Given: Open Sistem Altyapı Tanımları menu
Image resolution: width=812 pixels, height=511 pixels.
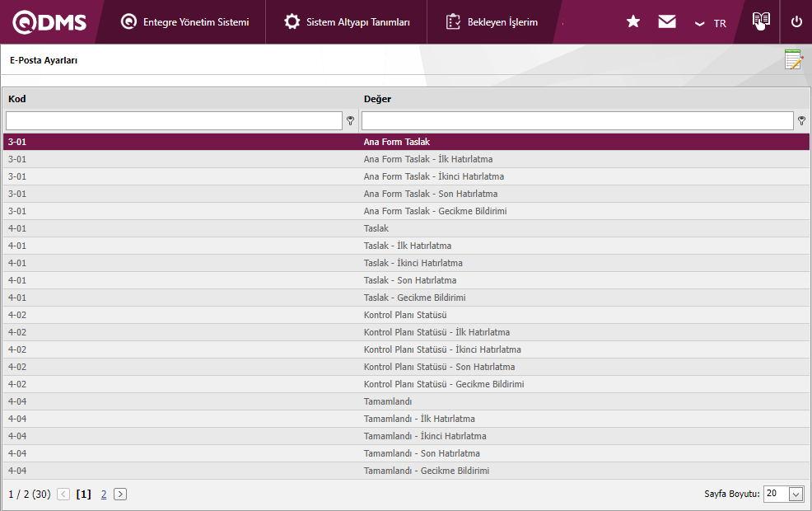Looking at the screenshot, I should click(x=347, y=22).
